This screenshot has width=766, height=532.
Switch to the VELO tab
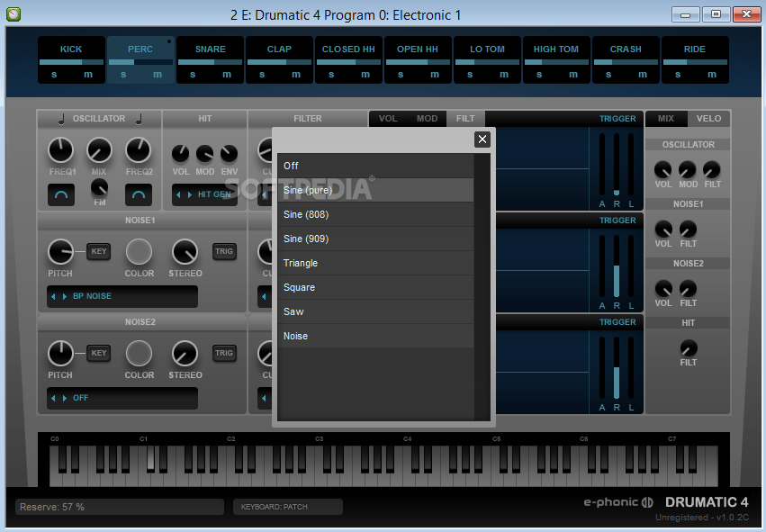[709, 118]
